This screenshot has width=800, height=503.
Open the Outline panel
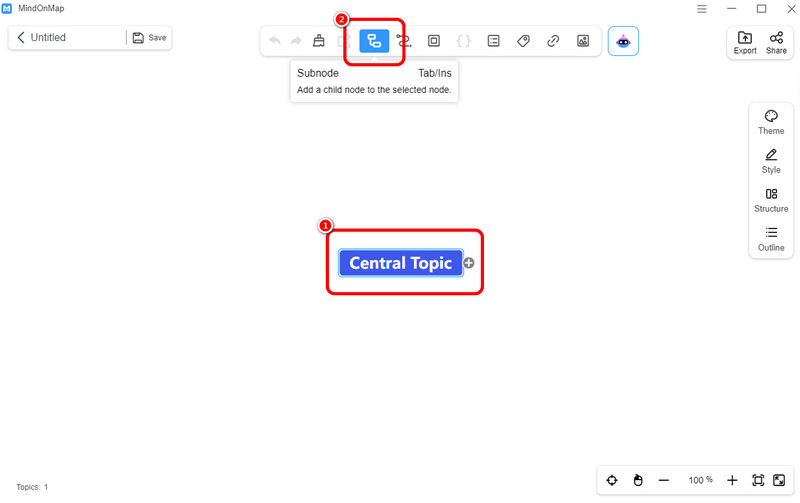pyautogui.click(x=771, y=239)
